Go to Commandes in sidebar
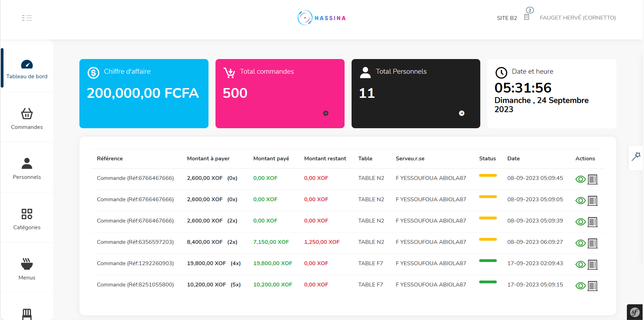Viewport: 644px width, 320px height. (27, 119)
